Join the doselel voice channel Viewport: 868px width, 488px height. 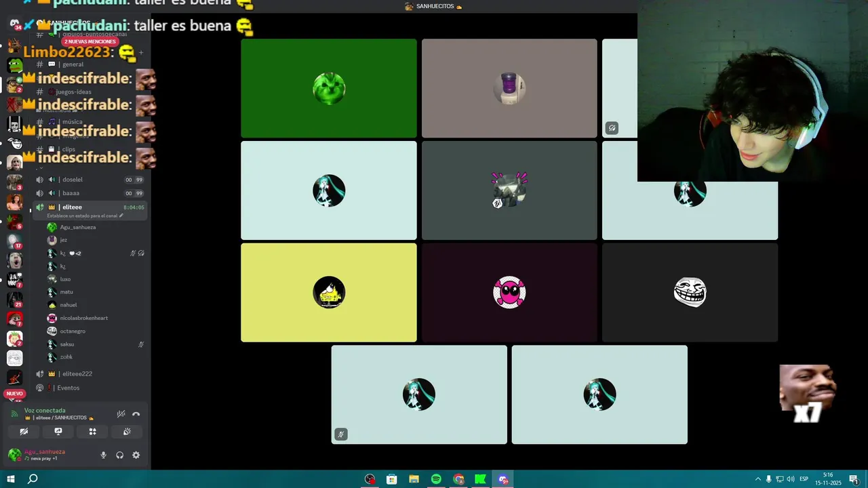click(90, 180)
